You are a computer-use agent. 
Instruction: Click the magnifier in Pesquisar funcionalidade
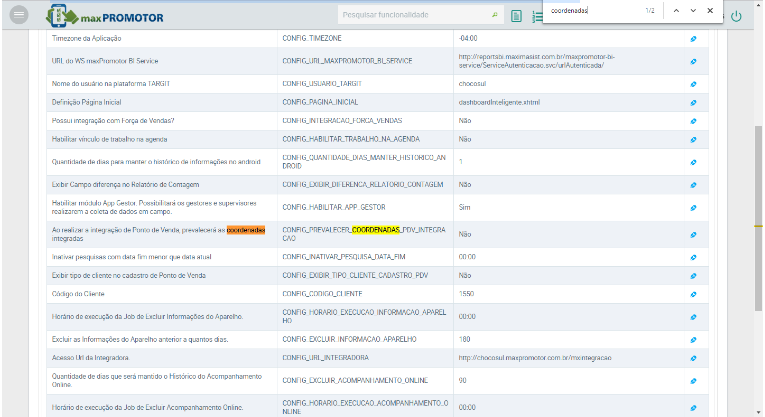coord(494,16)
